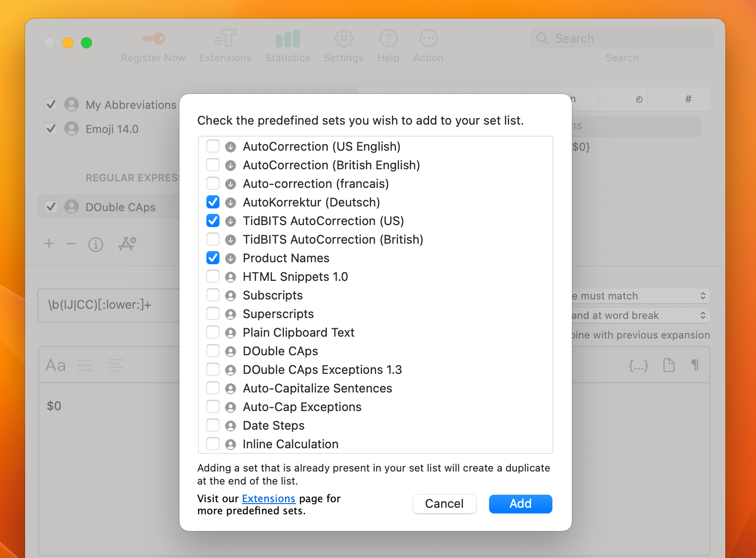Toggle the Emoji 14.0 set checkbox
The width and height of the screenshot is (756, 558).
coord(51,128)
